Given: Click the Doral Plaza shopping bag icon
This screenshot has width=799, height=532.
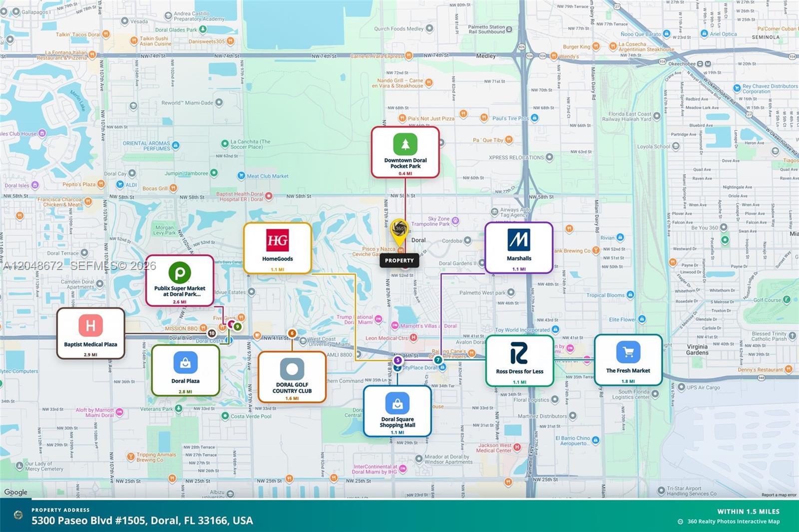Looking at the screenshot, I should (x=185, y=363).
